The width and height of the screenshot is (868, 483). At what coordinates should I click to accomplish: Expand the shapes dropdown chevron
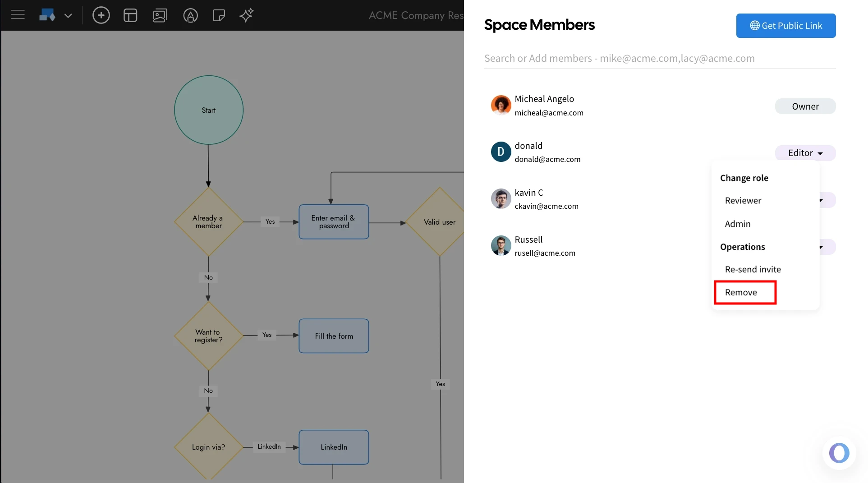[68, 15]
